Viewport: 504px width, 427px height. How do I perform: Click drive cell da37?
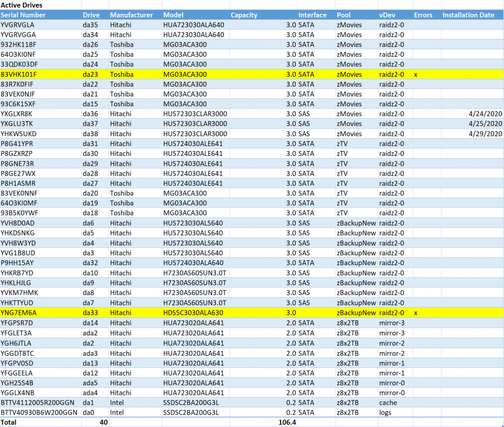coord(91,123)
